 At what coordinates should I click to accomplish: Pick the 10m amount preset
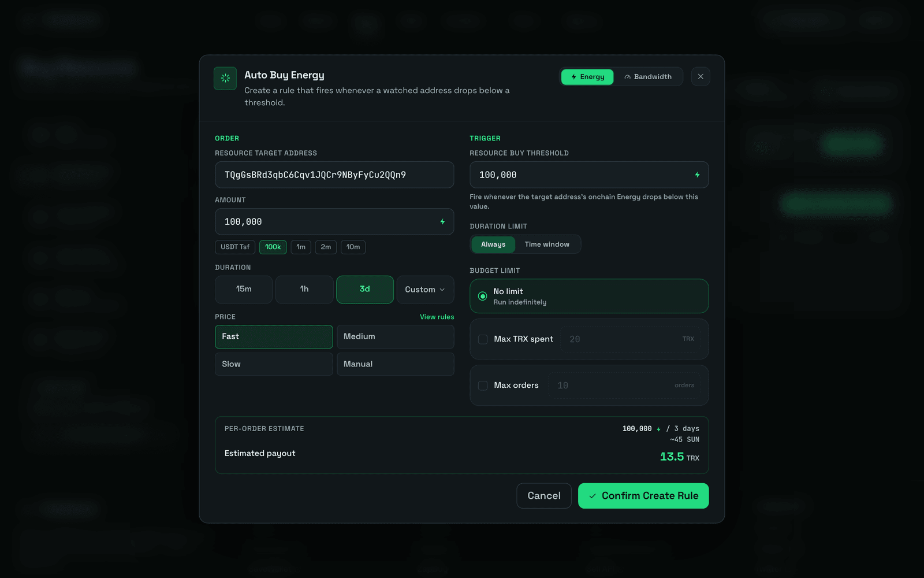point(353,247)
